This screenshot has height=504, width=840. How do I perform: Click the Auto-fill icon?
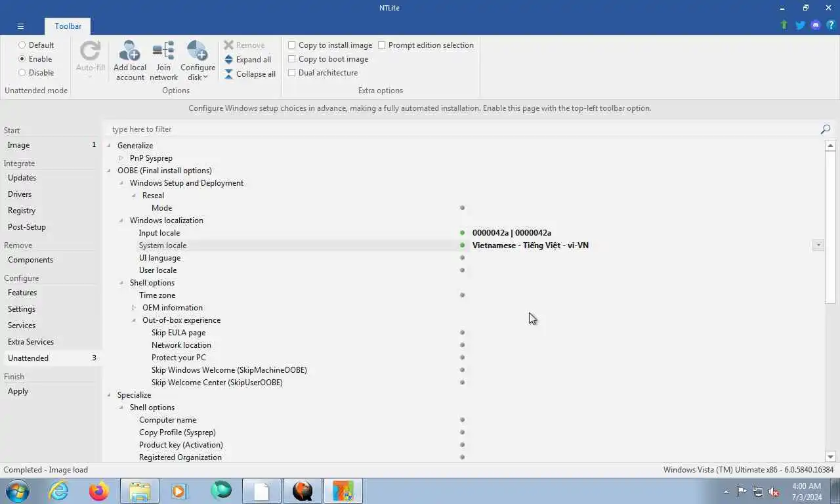point(90,52)
